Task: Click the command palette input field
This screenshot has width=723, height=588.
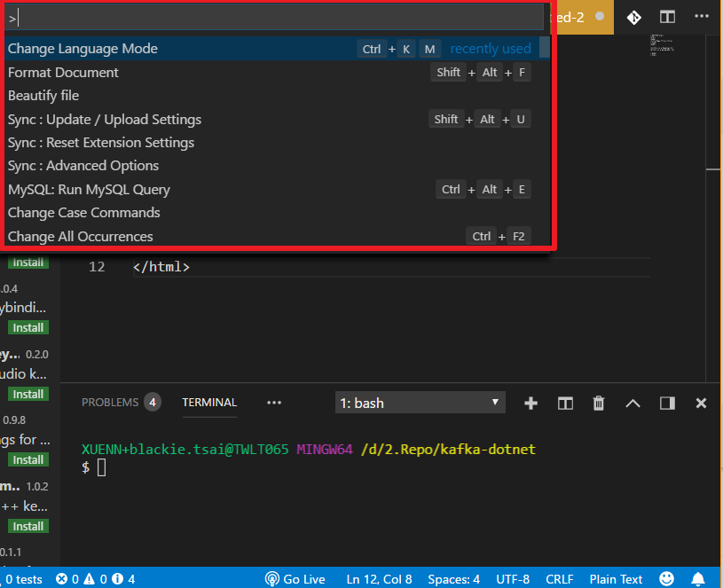Action: (x=275, y=18)
